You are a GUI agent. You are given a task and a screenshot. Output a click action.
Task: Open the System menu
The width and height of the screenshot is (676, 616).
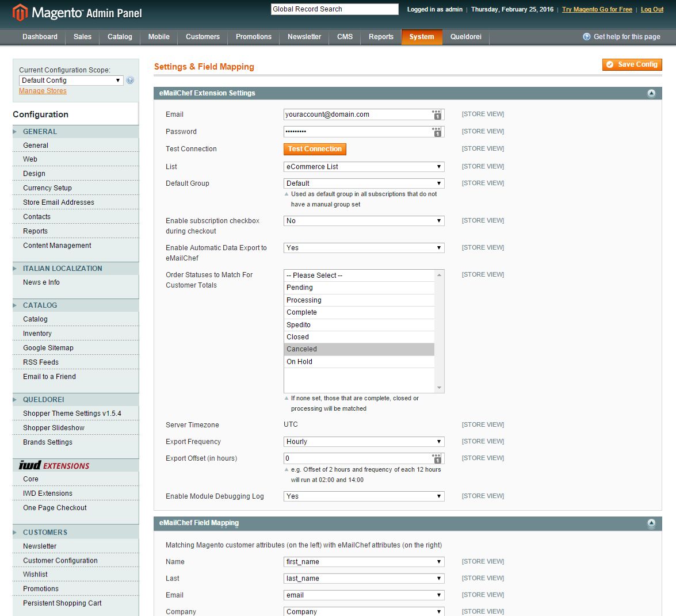coord(422,37)
